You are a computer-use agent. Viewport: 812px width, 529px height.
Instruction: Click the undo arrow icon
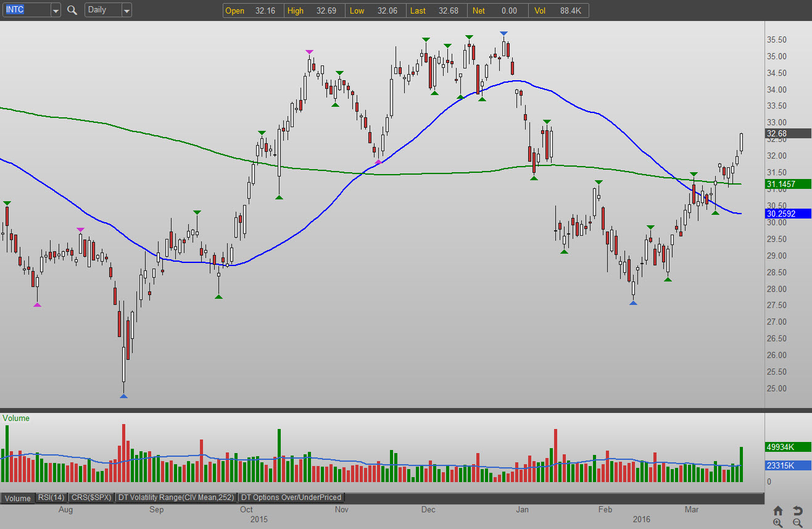pyautogui.click(x=797, y=510)
